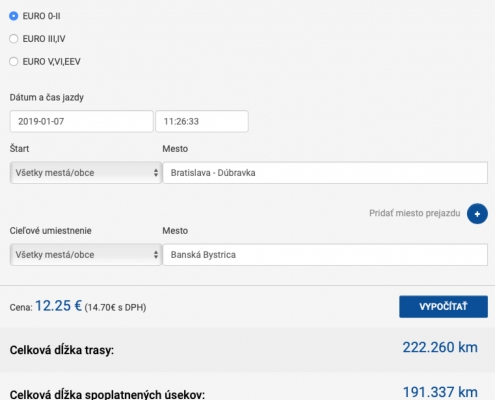Click the Celková dĺžka trasy row label
The image size is (495, 400).
coord(62,350)
